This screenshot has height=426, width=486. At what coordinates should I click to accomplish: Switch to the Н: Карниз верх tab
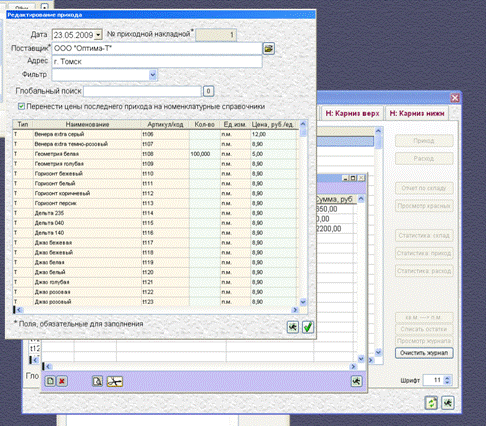(352, 113)
